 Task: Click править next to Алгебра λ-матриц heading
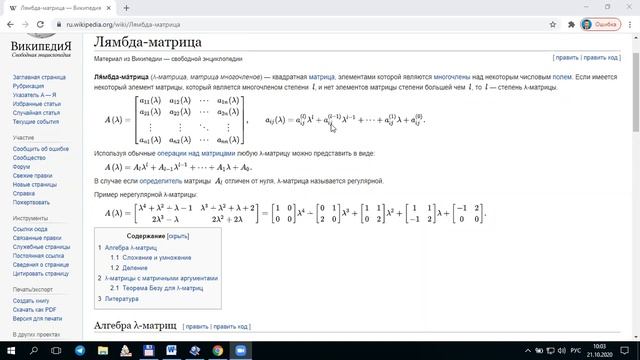(197, 327)
